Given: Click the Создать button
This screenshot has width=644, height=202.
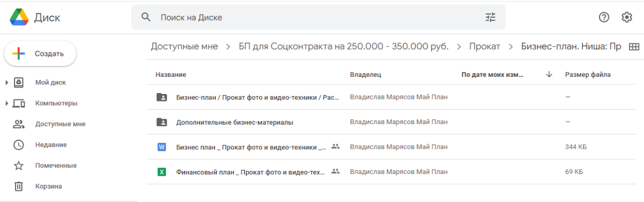Looking at the screenshot, I should point(40,54).
